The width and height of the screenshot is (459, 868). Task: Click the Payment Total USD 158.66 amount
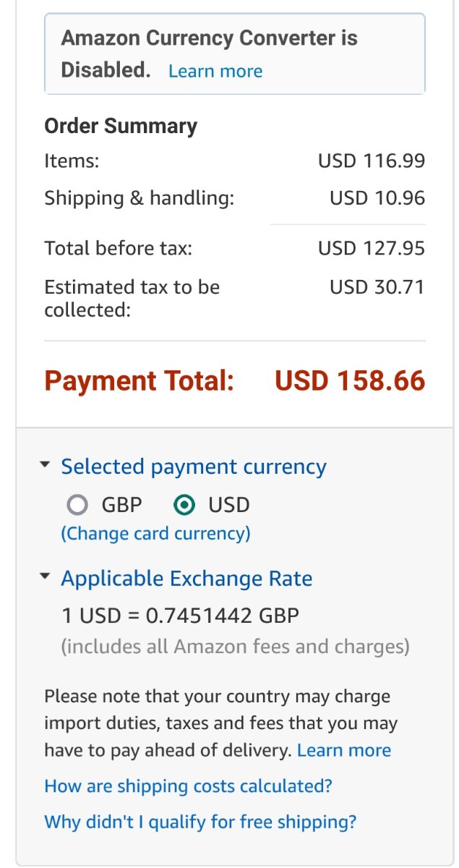point(350,381)
